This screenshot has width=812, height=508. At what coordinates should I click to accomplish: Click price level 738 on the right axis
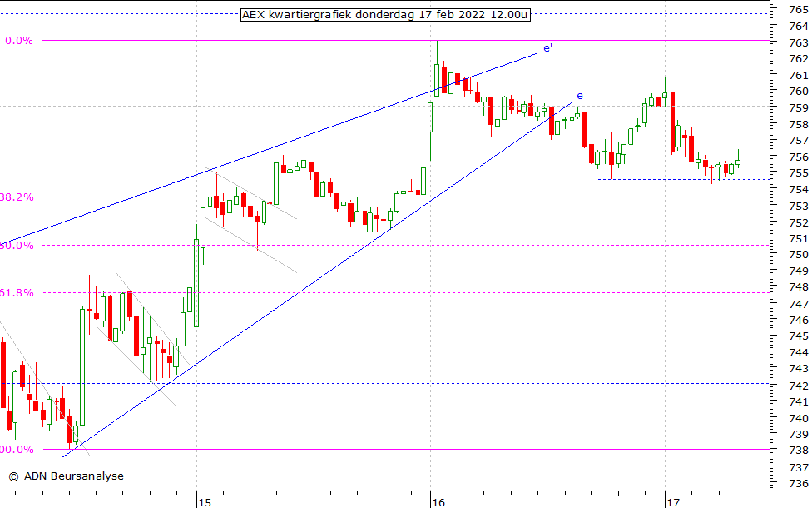[797, 451]
